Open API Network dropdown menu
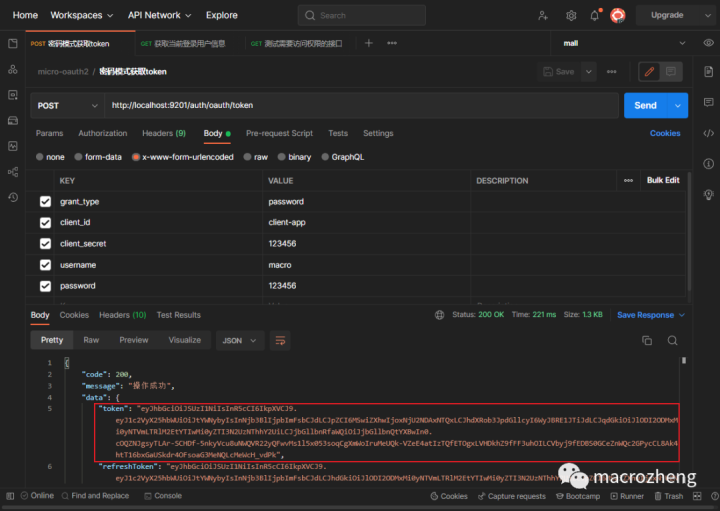The image size is (720, 511). click(x=159, y=16)
